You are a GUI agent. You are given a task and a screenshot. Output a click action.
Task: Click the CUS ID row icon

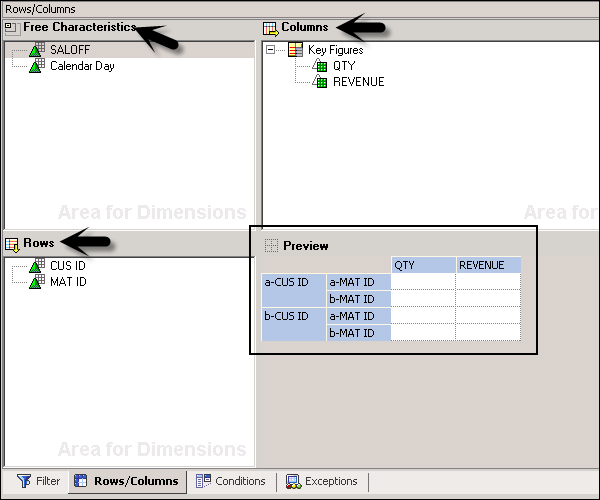36,266
